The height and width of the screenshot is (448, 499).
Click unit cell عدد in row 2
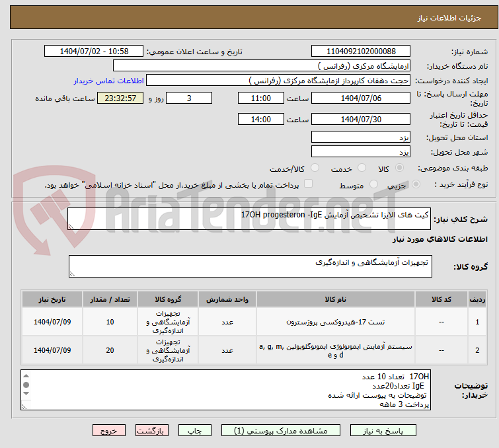point(227,351)
